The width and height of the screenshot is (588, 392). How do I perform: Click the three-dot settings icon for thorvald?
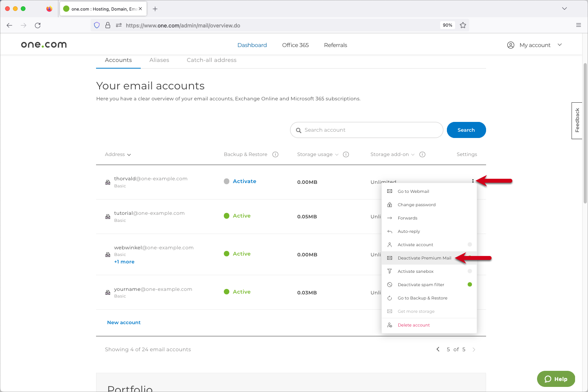pyautogui.click(x=473, y=181)
